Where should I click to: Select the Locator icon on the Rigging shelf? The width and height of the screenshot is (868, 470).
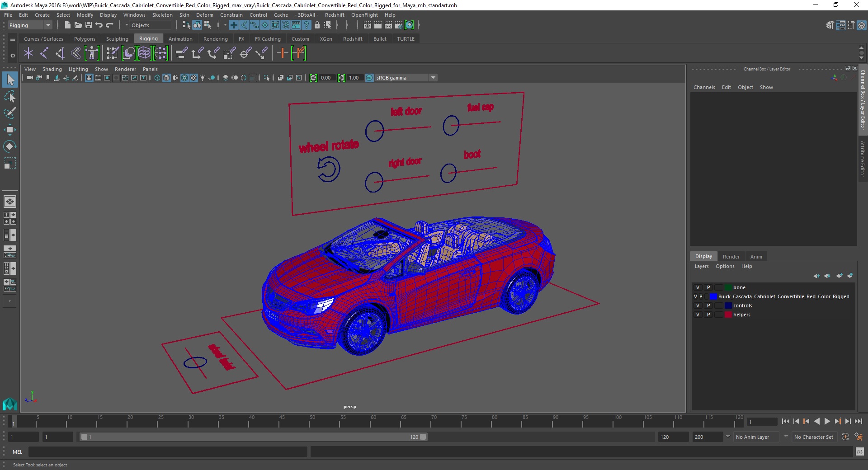[x=28, y=53]
